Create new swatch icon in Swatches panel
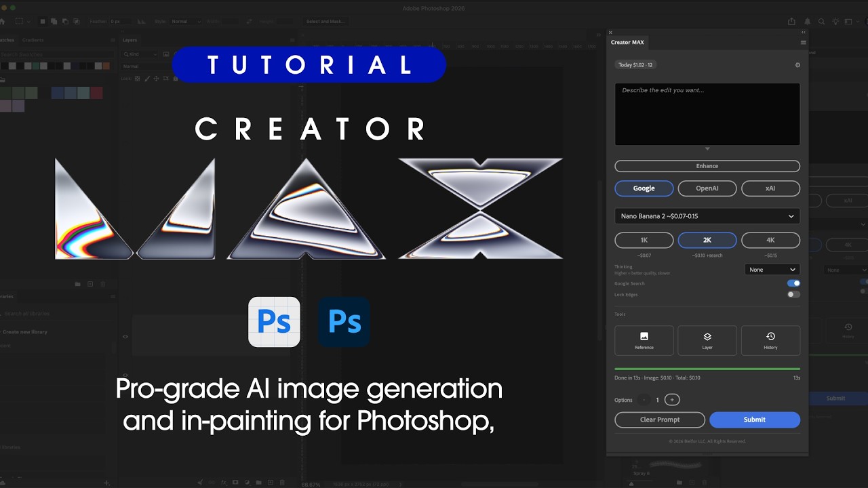Image resolution: width=868 pixels, height=488 pixels. click(90, 284)
